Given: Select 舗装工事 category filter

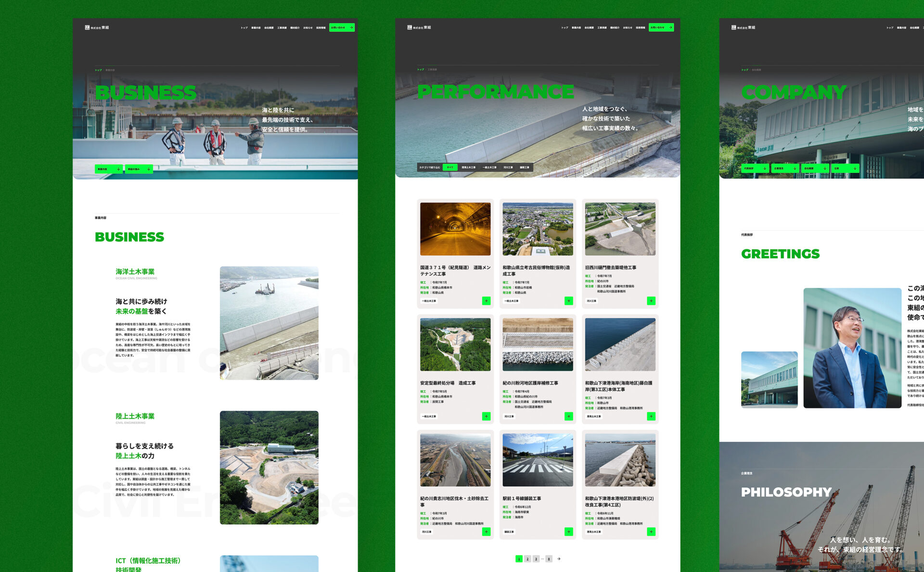Looking at the screenshot, I should pos(525,168).
